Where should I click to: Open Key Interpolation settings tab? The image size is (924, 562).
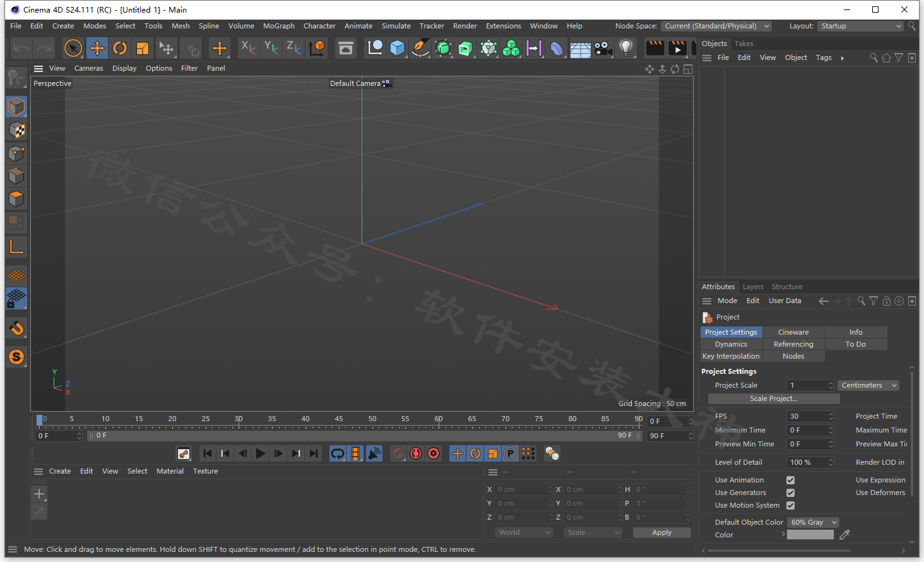[731, 356]
